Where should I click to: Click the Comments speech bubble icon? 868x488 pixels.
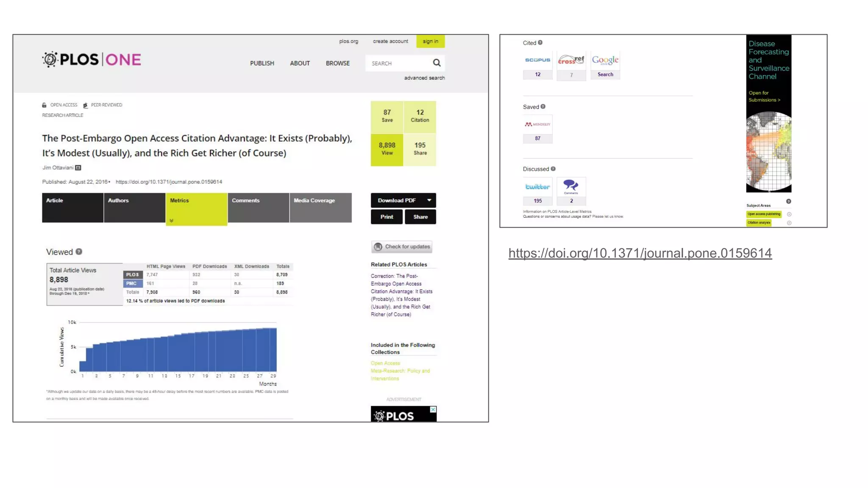coord(571,186)
